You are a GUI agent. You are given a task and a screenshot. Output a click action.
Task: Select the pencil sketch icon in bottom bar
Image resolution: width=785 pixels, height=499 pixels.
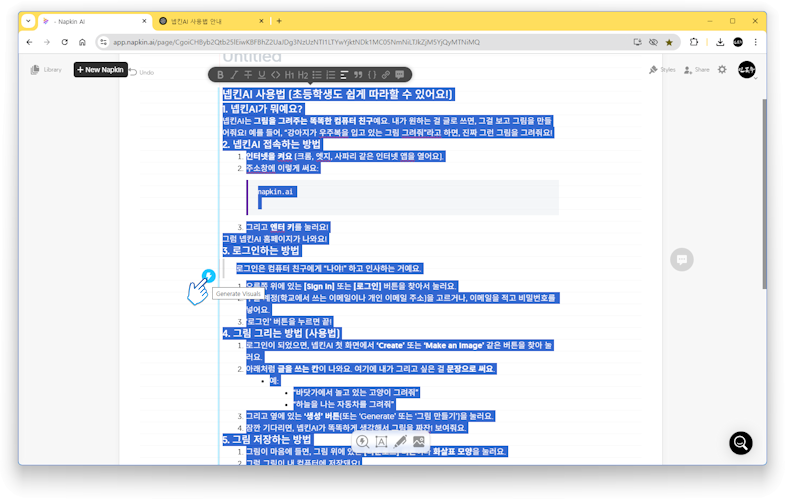click(x=400, y=441)
